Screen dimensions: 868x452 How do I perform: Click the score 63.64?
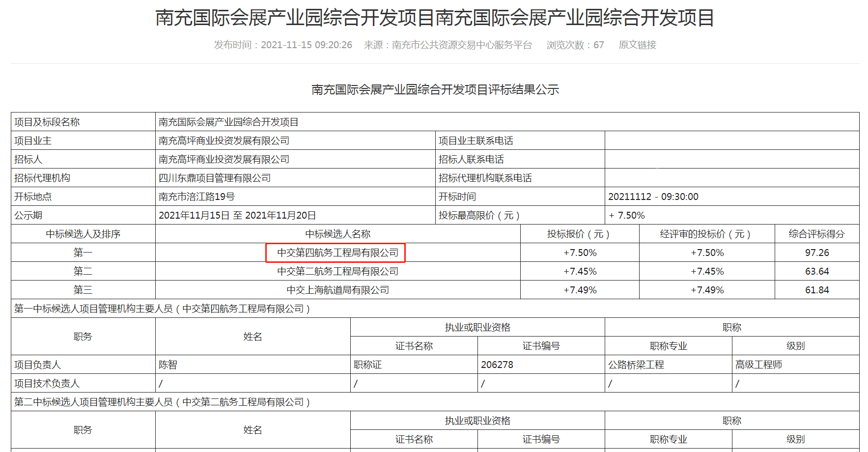pyautogui.click(x=817, y=271)
